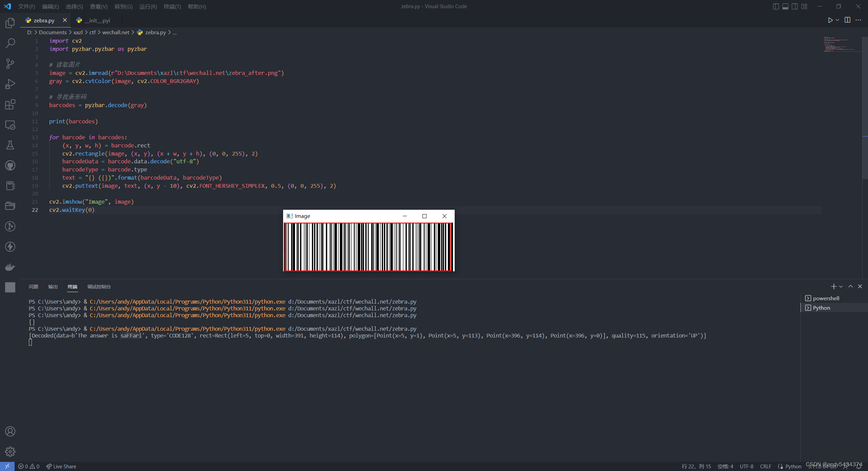The image size is (868, 471).
Task: Open the Remote Explorer view
Action: coord(10,125)
